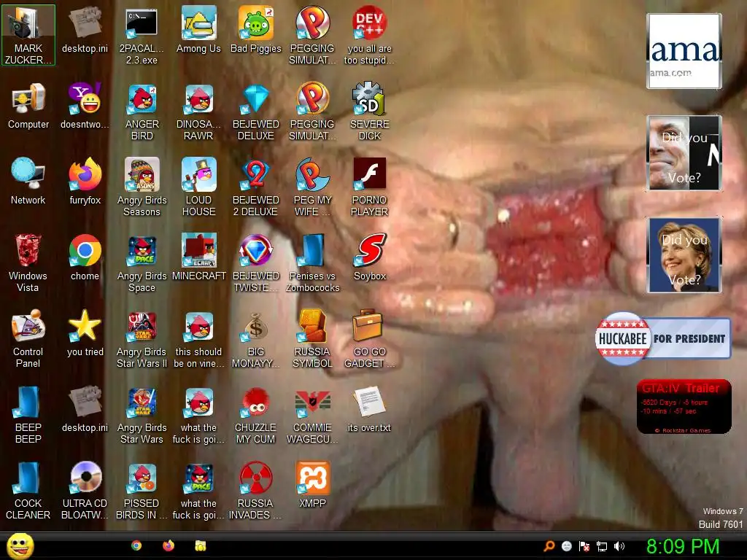
Task: Launch the BIG MONAYY... money bag icon
Action: [x=256, y=338]
